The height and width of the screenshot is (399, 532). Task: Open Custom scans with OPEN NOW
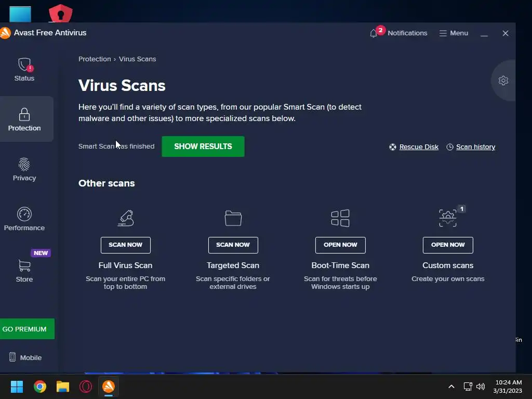448,245
